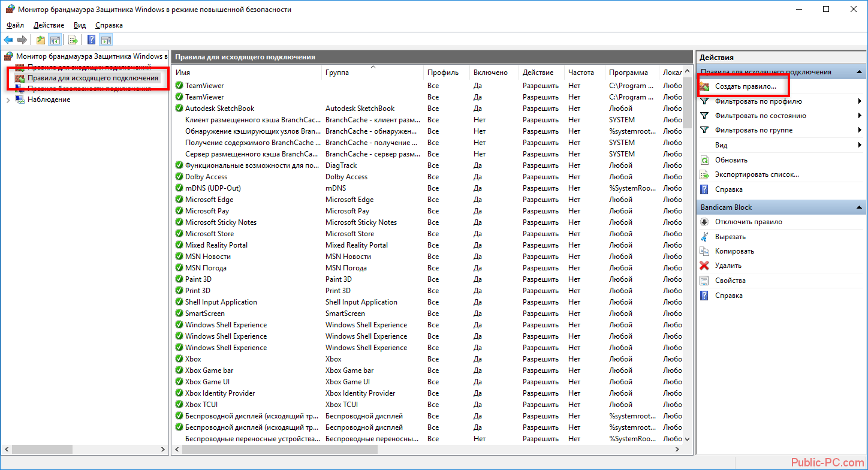Viewport: 868px width, 470px height.
Task: Click the green checkmark next to Microsoft Edge rule
Action: 179,200
